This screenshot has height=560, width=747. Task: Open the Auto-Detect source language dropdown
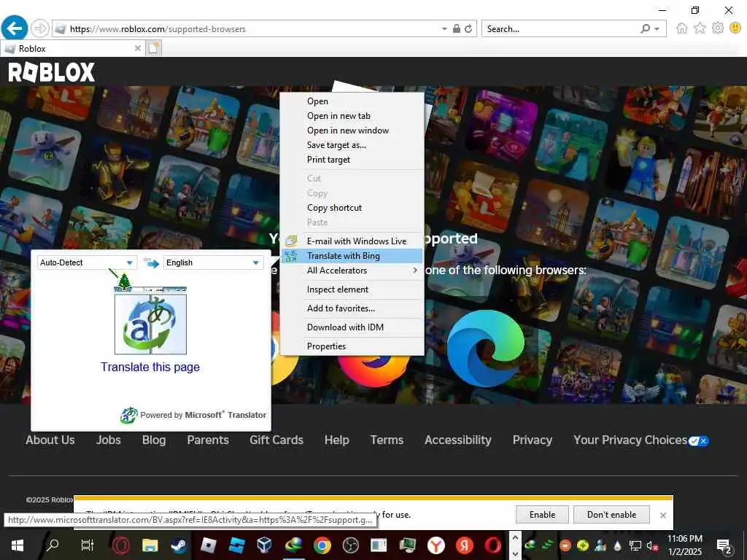coord(87,262)
